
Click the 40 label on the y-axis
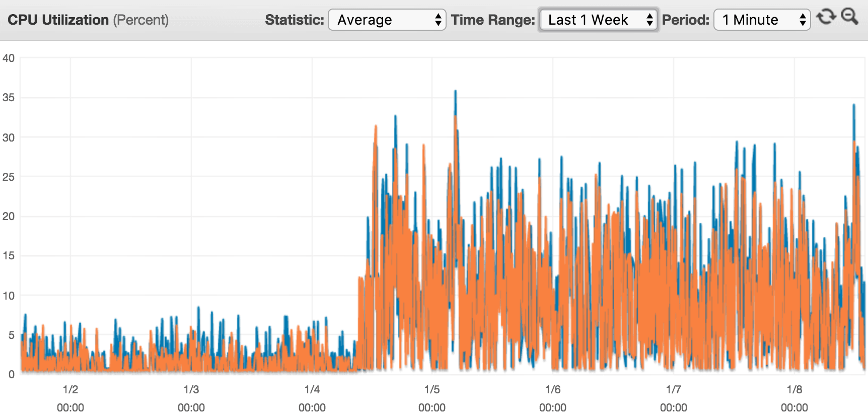point(9,58)
